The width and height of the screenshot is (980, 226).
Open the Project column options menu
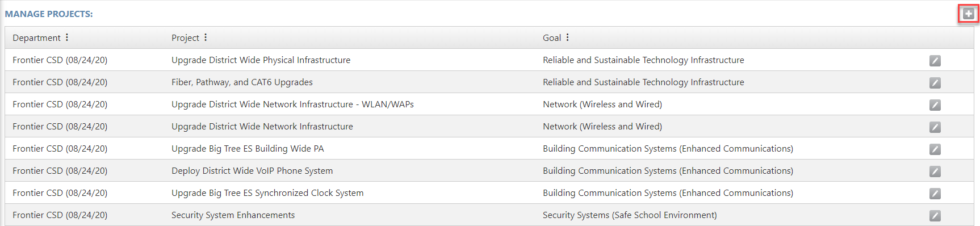coord(206,37)
